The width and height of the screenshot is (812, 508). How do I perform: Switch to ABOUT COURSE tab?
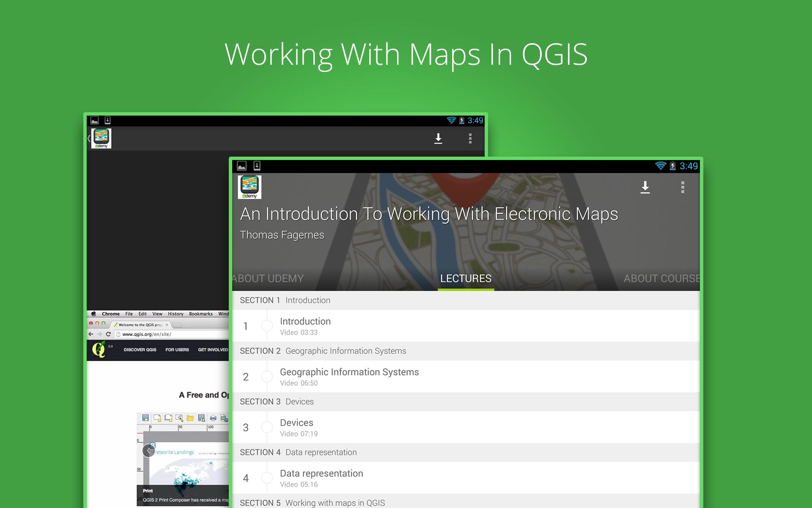coord(661,279)
